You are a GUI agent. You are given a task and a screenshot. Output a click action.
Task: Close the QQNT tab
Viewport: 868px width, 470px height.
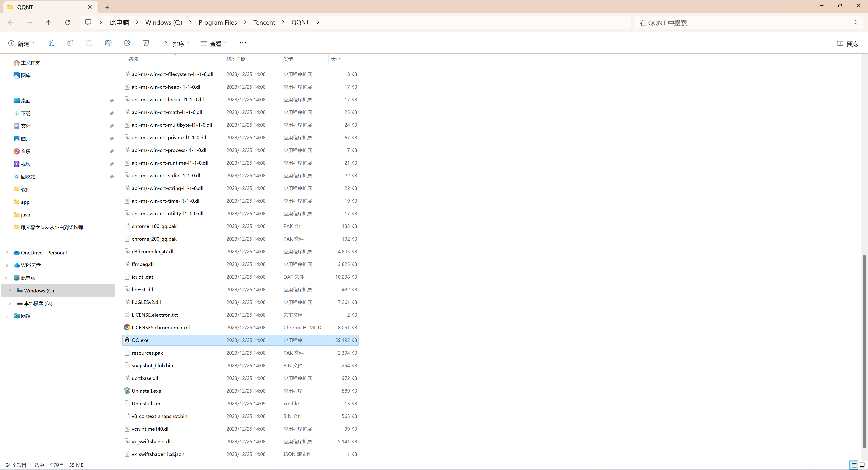tap(90, 7)
